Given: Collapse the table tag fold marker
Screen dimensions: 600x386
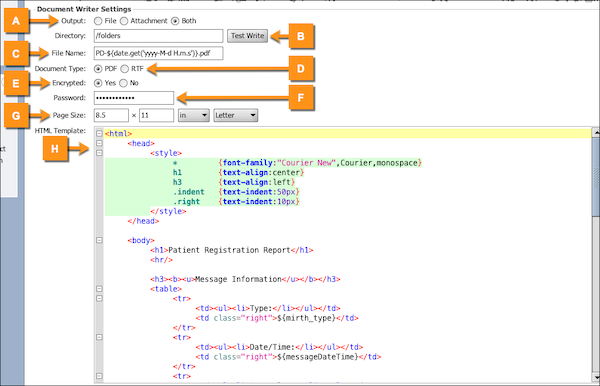Looking at the screenshot, I should [x=99, y=289].
